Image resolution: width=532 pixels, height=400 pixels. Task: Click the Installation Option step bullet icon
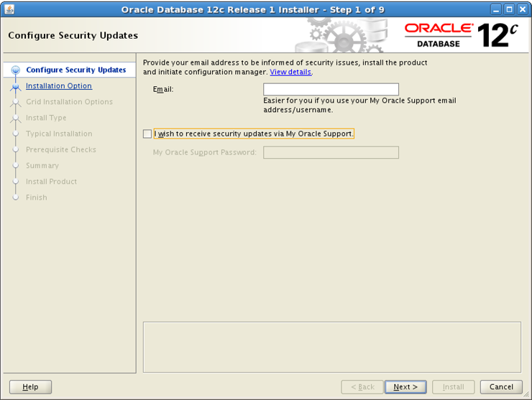tap(15, 87)
